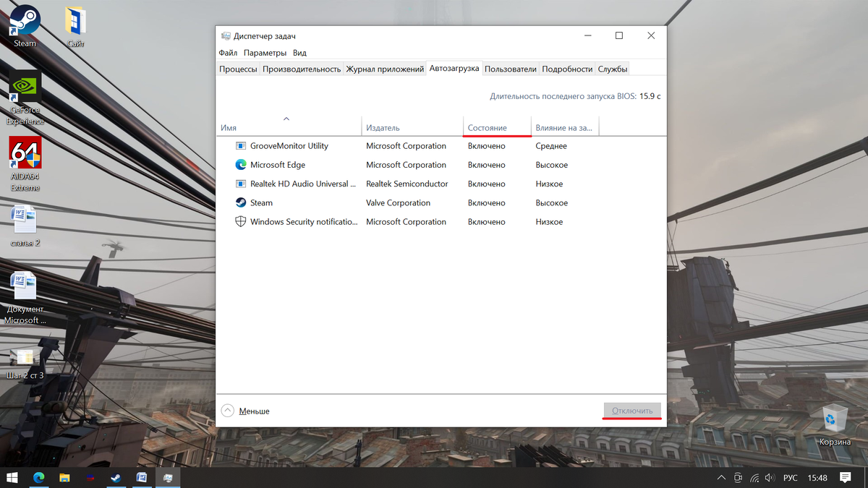Click Низкое impact in Windows Security row
Viewport: 868px width, 488px height.
(550, 222)
